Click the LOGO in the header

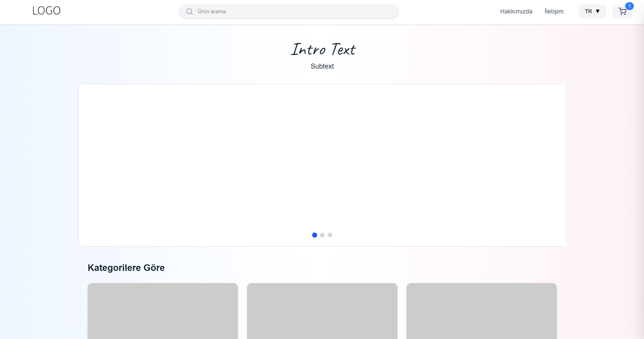tap(46, 11)
